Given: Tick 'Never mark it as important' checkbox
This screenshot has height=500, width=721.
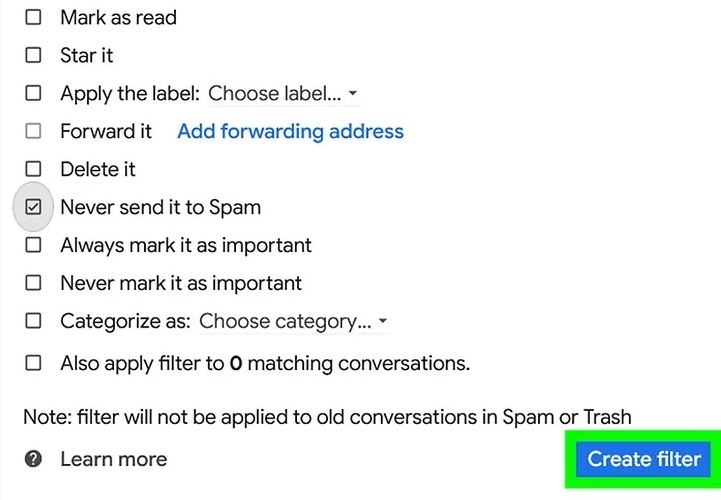Looking at the screenshot, I should point(33,283).
